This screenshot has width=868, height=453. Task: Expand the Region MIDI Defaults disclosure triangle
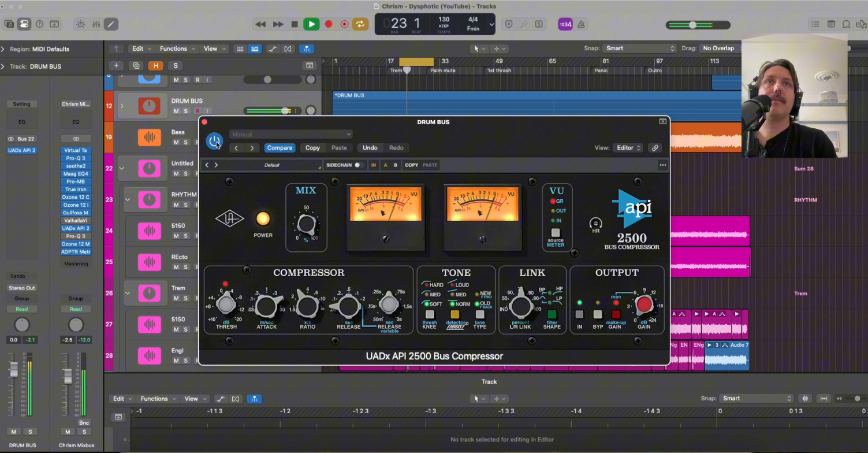point(3,49)
